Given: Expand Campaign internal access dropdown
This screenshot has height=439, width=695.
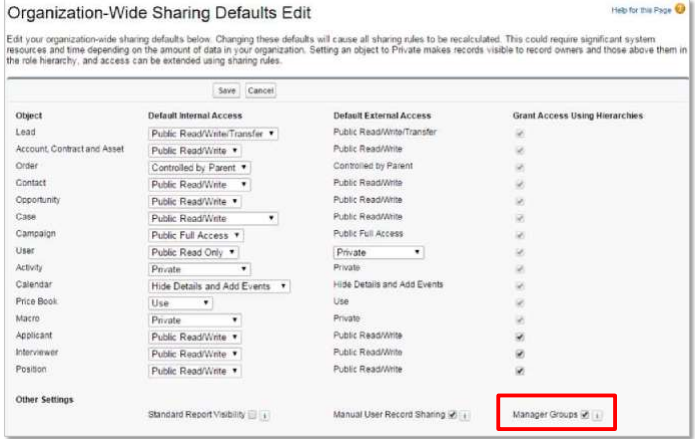Looking at the screenshot, I should 196,235.
